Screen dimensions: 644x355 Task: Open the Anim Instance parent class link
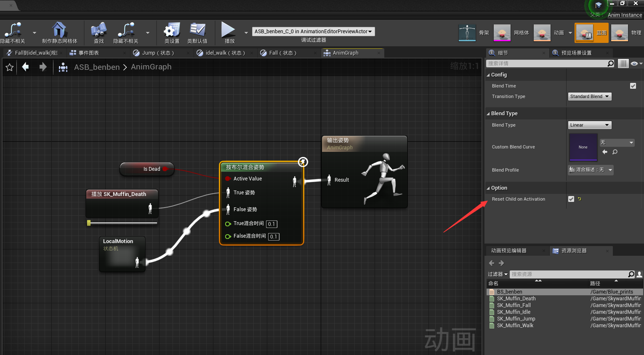pyautogui.click(x=625, y=15)
